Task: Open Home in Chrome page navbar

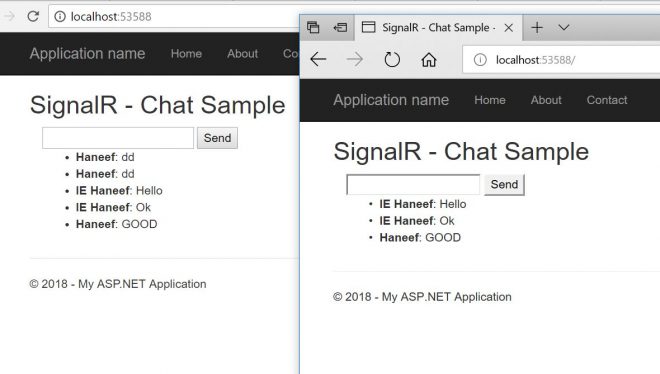Action: tap(186, 54)
